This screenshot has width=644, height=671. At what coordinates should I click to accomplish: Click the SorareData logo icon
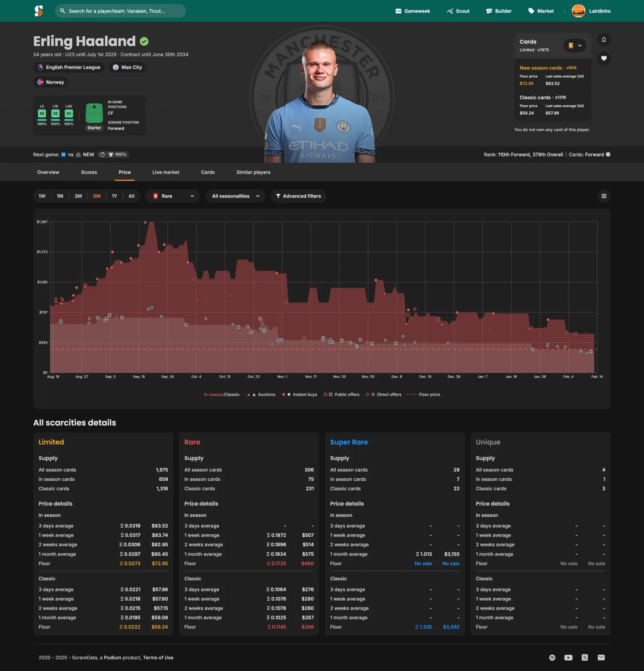pyautogui.click(x=39, y=11)
